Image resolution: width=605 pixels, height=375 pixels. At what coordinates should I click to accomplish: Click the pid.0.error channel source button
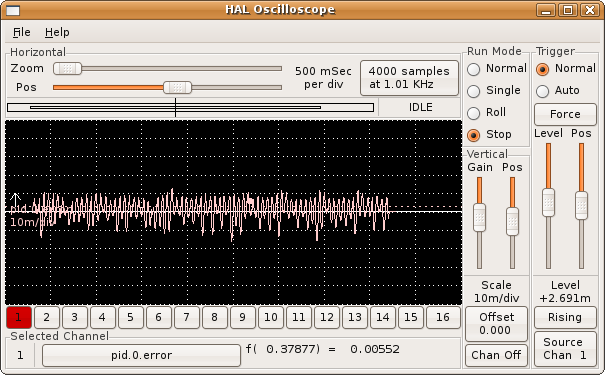[x=142, y=355]
